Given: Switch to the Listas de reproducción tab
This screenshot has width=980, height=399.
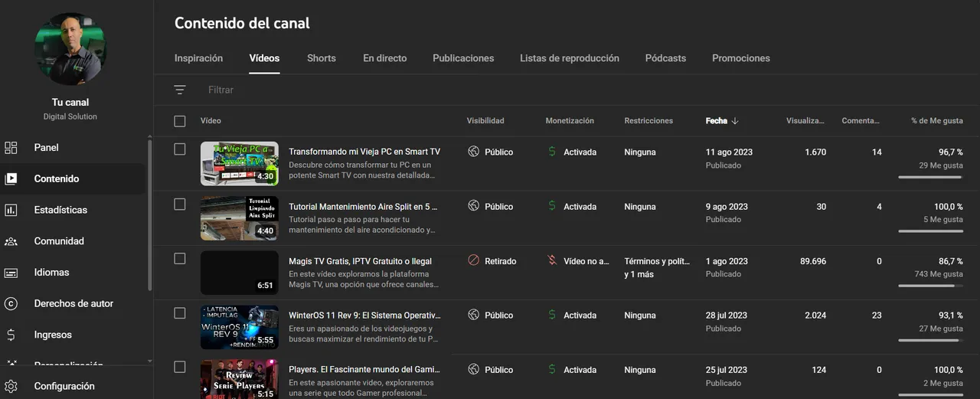Looking at the screenshot, I should pos(570,58).
